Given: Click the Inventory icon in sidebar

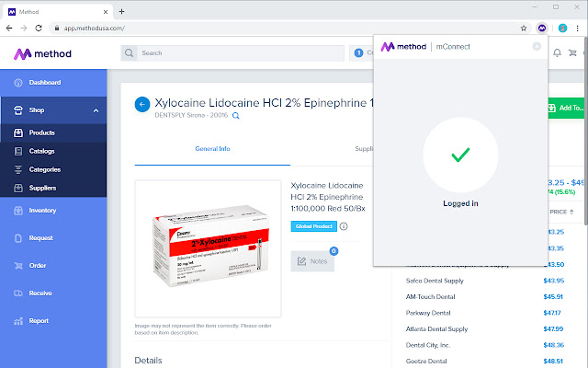Looking at the screenshot, I should pos(18,211).
